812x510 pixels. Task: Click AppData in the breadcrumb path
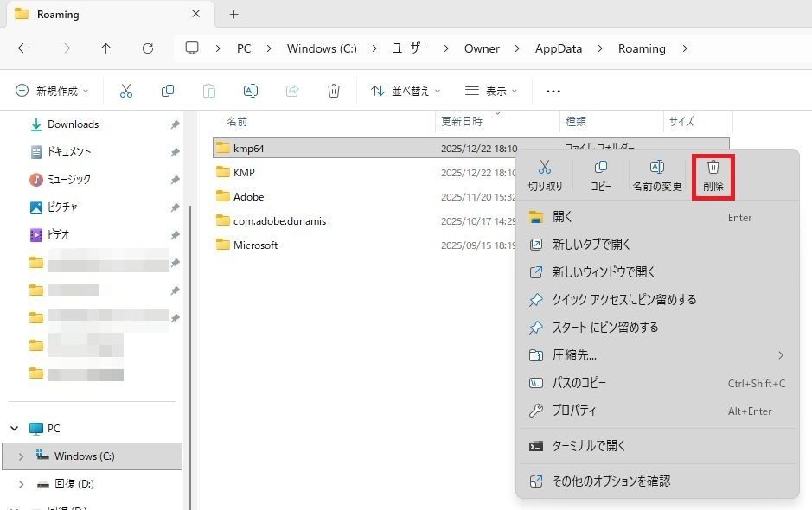pos(558,48)
